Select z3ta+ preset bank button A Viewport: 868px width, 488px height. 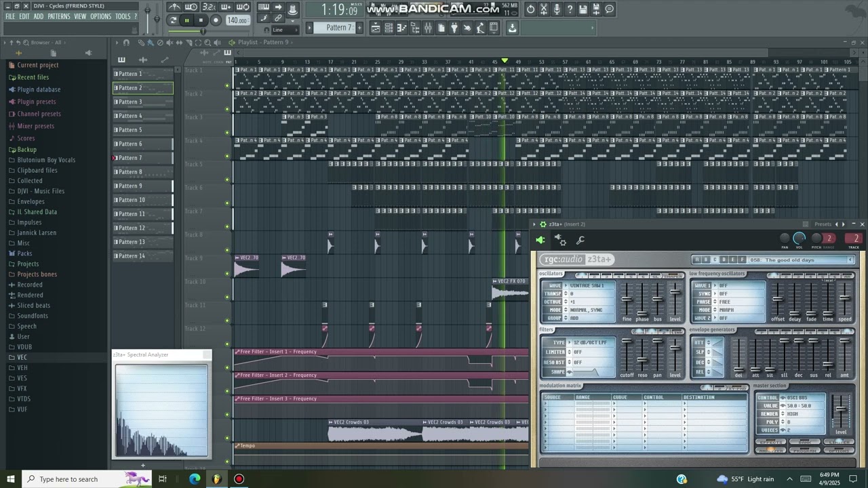tap(697, 260)
